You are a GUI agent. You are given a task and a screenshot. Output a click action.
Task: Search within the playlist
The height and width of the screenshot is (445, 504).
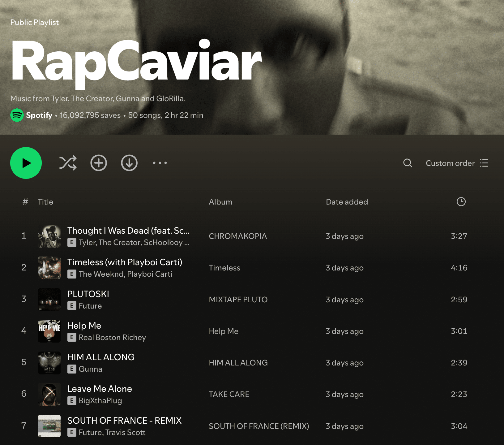pyautogui.click(x=408, y=163)
